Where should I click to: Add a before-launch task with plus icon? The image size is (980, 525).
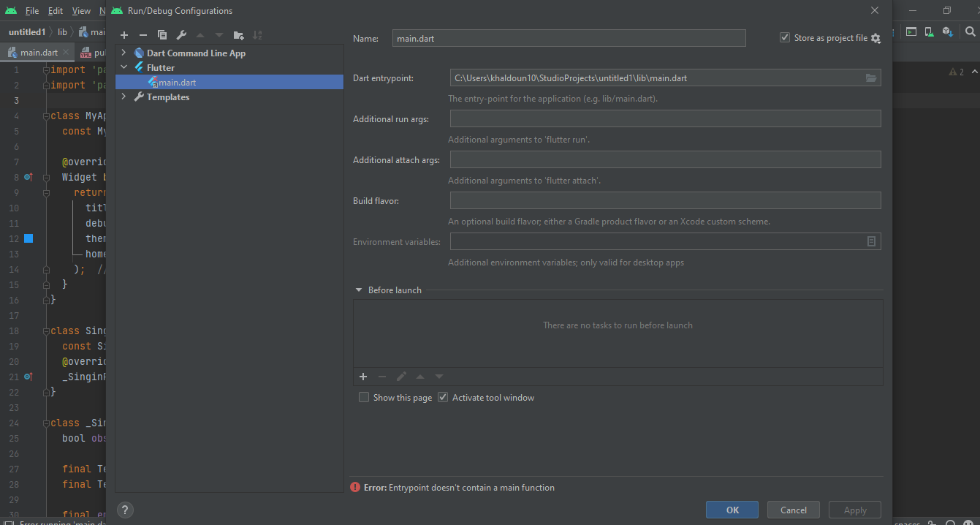click(363, 377)
